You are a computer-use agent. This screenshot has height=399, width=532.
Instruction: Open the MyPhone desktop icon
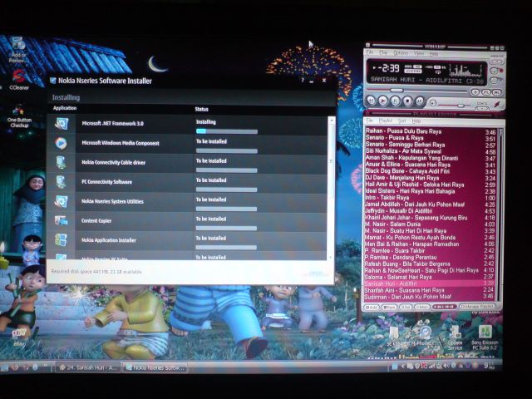pyautogui.click(x=422, y=336)
